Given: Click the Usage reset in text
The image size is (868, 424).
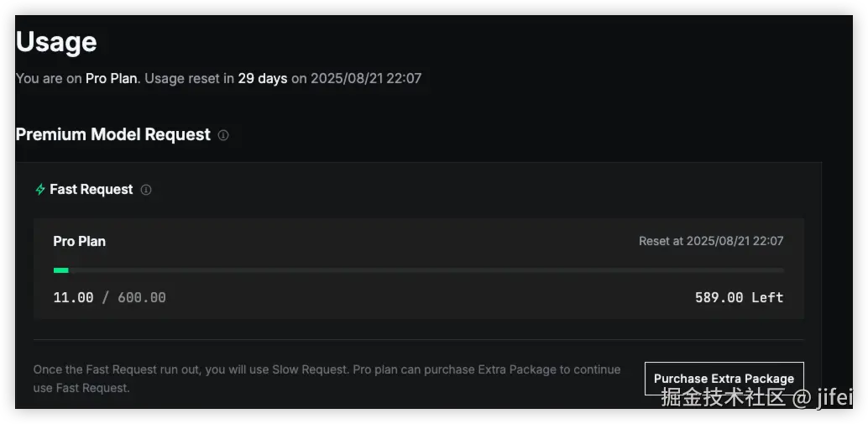Looking at the screenshot, I should (x=190, y=79).
